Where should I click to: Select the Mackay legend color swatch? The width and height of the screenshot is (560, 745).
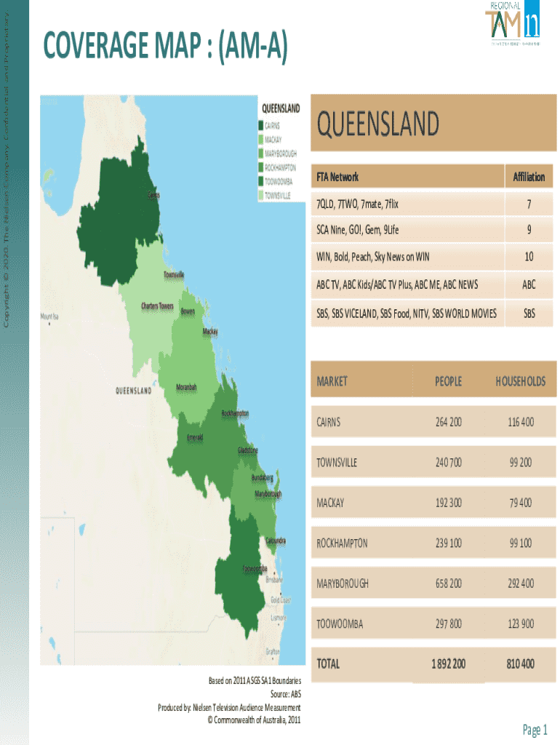259,139
